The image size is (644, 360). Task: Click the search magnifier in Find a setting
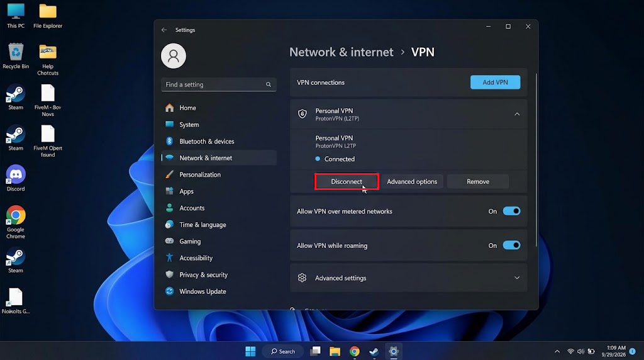coord(268,85)
